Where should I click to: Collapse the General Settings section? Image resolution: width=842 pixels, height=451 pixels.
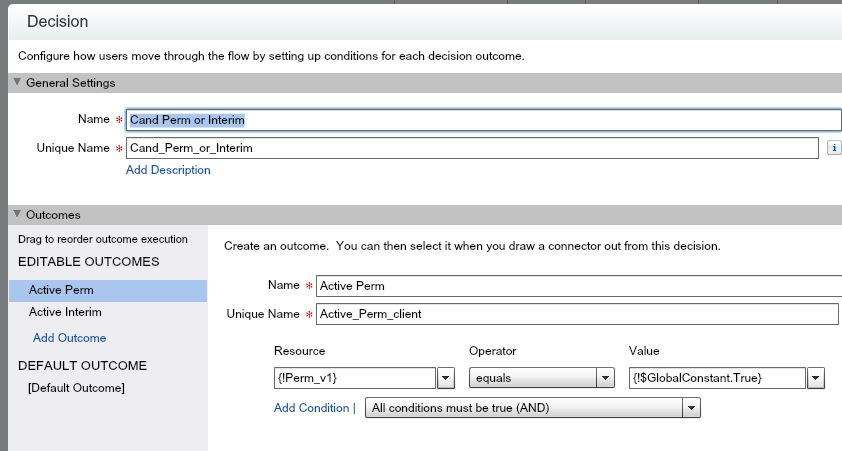pos(17,83)
